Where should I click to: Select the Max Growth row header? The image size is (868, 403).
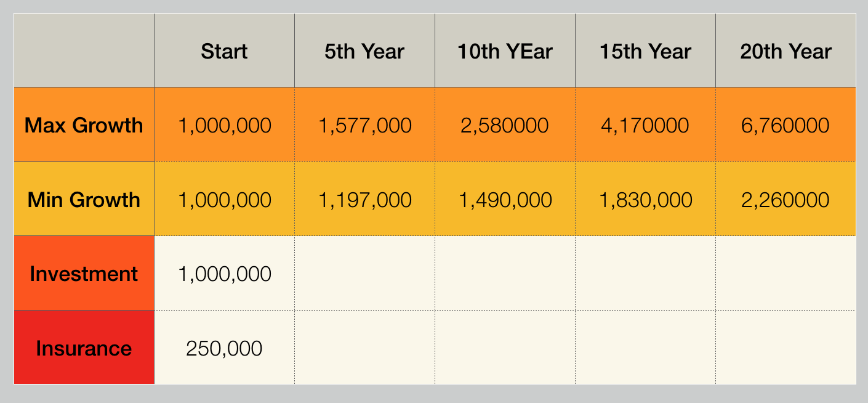pos(84,125)
